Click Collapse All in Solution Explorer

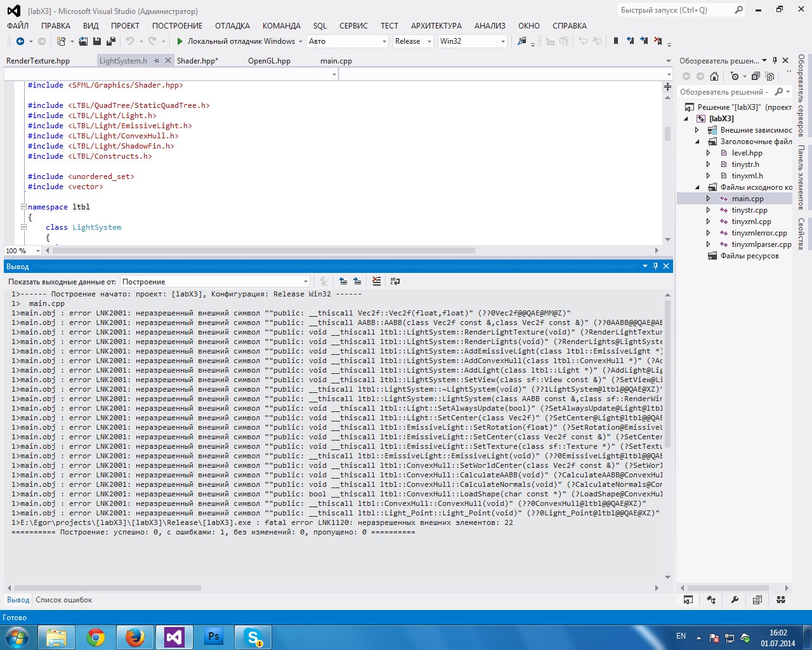756,76
